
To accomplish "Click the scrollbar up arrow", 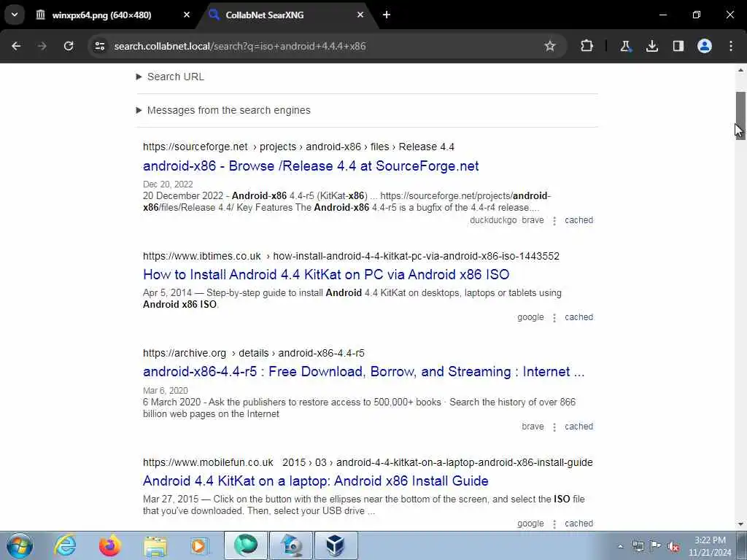I will click(x=740, y=70).
